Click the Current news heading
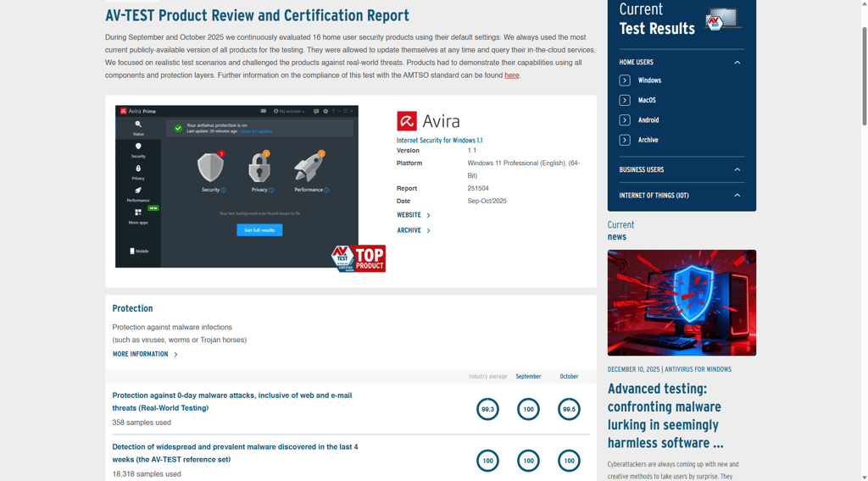This screenshot has height=481, width=868. tap(620, 230)
